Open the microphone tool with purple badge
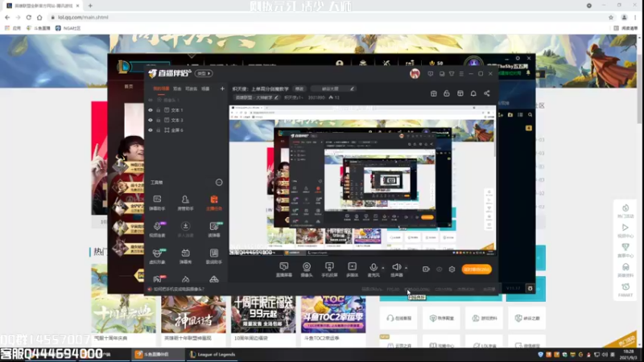 (x=157, y=229)
